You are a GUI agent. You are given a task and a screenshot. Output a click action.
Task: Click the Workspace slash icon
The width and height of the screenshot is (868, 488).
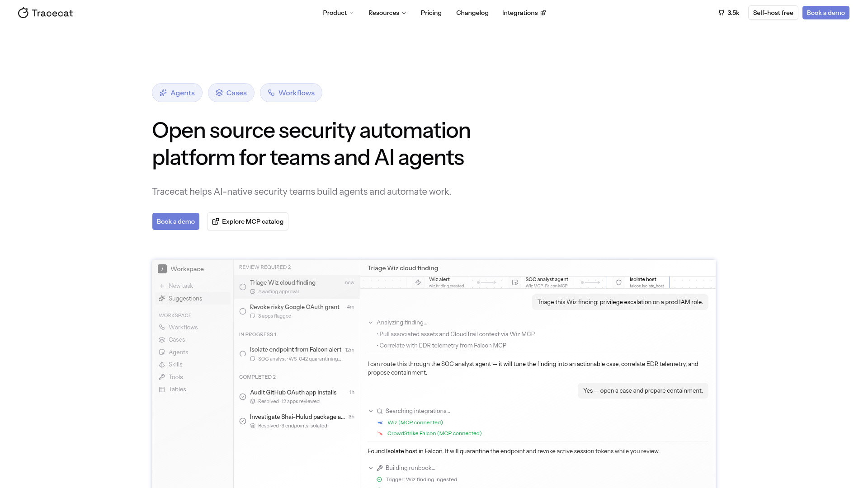(162, 269)
